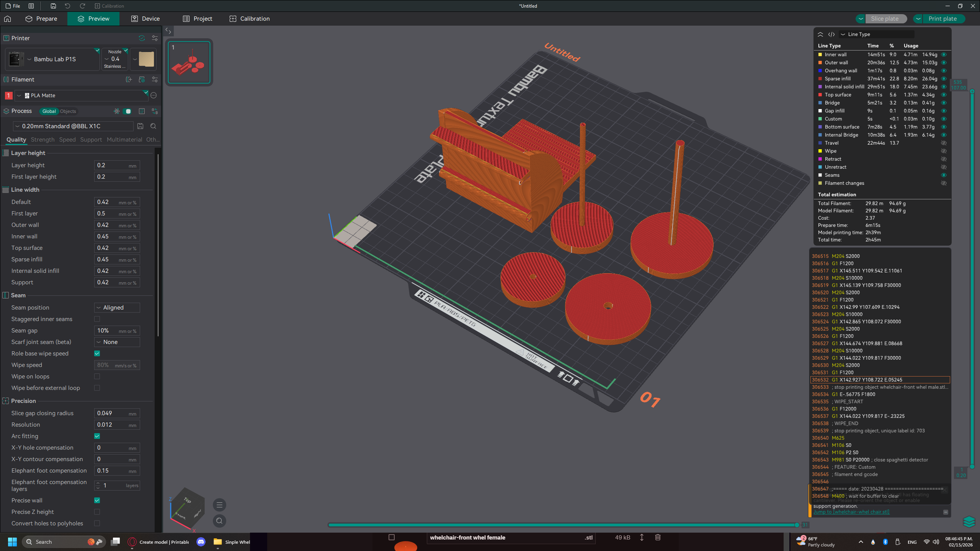Click the Home icon in top bar
The width and height of the screenshot is (980, 551).
[x=8, y=19]
